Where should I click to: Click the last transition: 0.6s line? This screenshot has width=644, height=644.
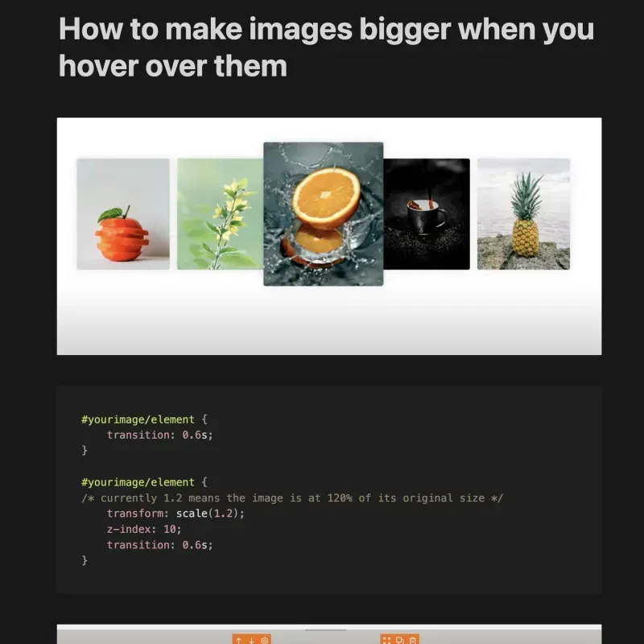pyautogui.click(x=159, y=545)
